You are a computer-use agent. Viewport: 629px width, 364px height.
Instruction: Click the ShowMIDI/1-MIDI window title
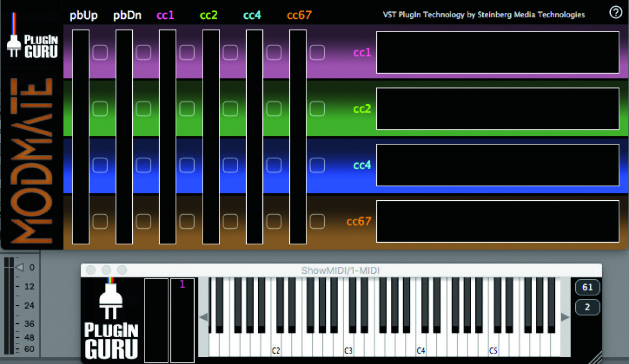(x=341, y=271)
